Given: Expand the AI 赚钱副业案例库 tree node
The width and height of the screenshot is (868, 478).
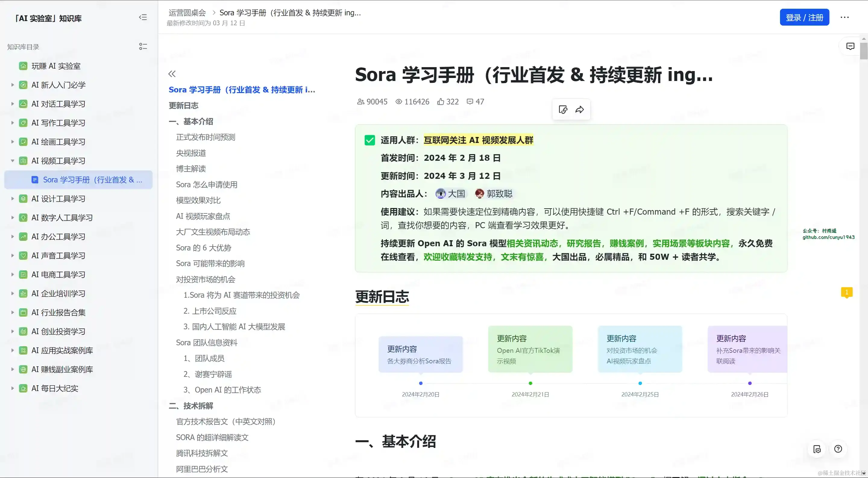Looking at the screenshot, I should click(12, 369).
